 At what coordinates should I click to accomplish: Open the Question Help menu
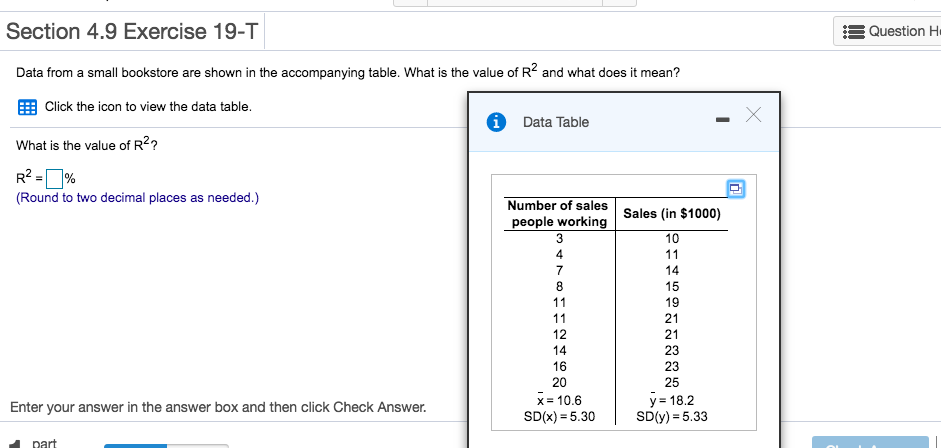pyautogui.click(x=887, y=31)
